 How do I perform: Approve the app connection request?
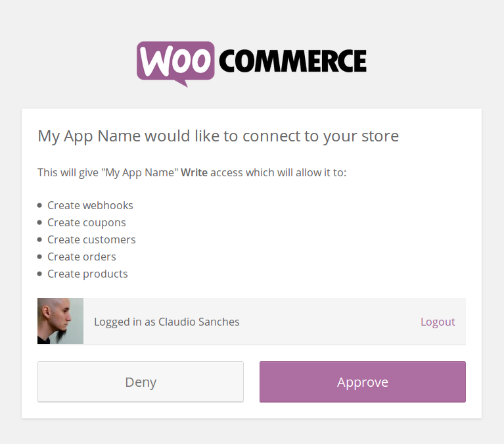362,382
